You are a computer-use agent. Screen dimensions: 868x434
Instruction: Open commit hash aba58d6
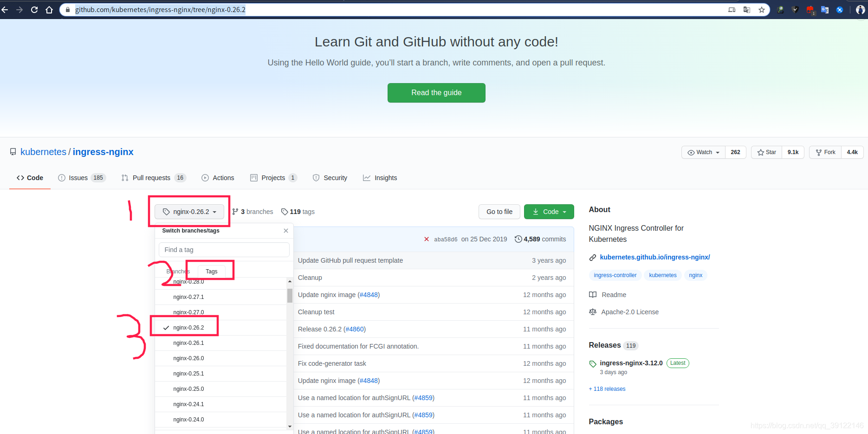[x=446, y=240]
